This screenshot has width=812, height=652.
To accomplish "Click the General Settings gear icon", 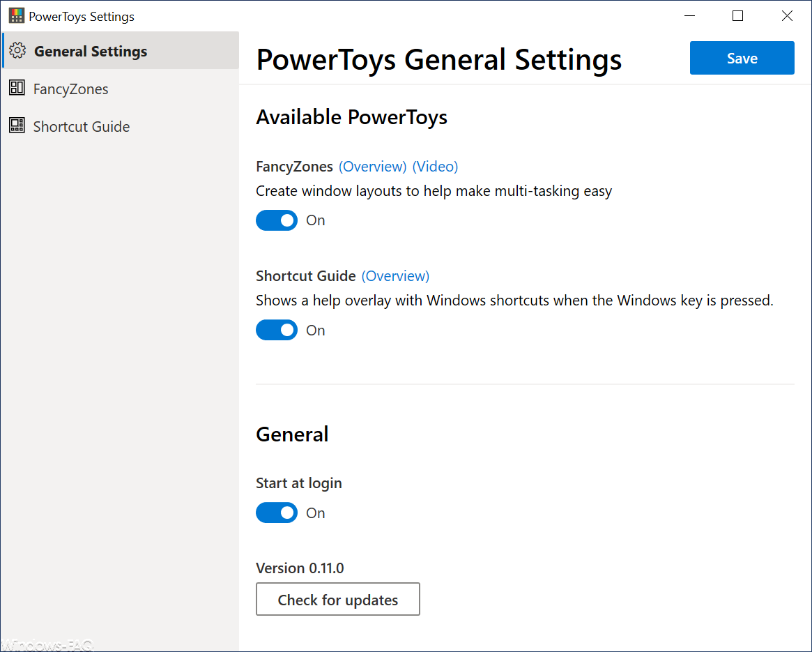I will pos(17,51).
